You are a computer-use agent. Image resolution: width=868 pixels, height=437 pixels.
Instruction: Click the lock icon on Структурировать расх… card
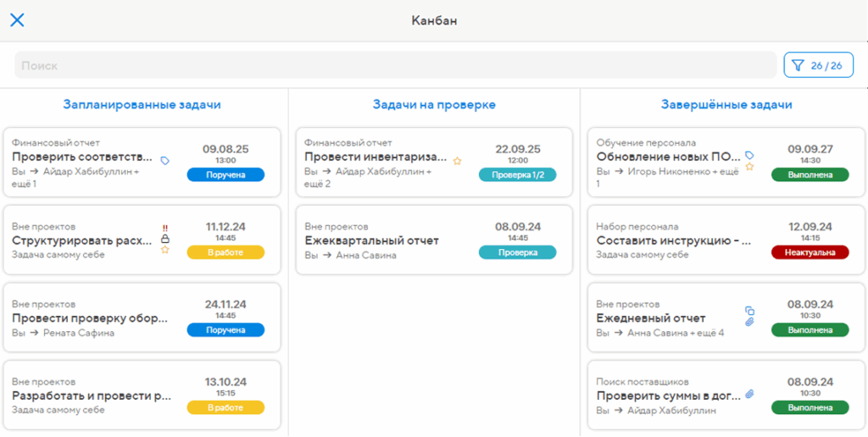tap(164, 239)
